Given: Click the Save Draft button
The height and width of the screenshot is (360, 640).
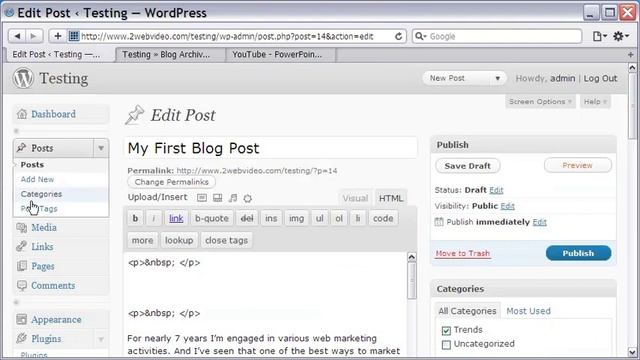Looking at the screenshot, I should point(467,166).
